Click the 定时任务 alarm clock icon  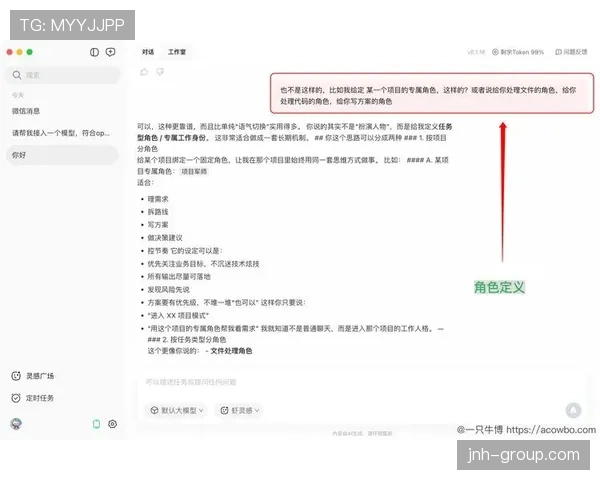(16, 398)
